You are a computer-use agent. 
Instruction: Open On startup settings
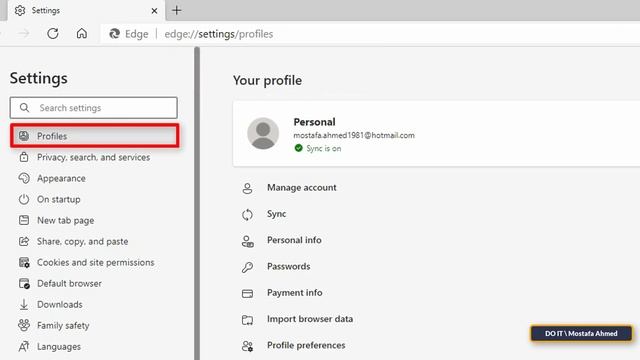(x=59, y=199)
